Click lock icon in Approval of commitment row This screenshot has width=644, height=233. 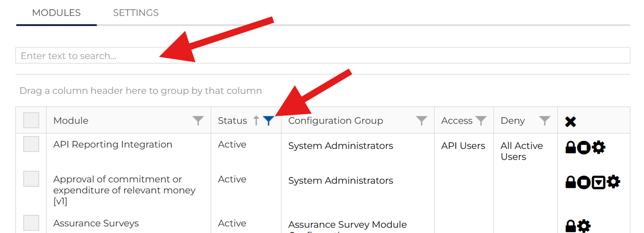(x=571, y=182)
